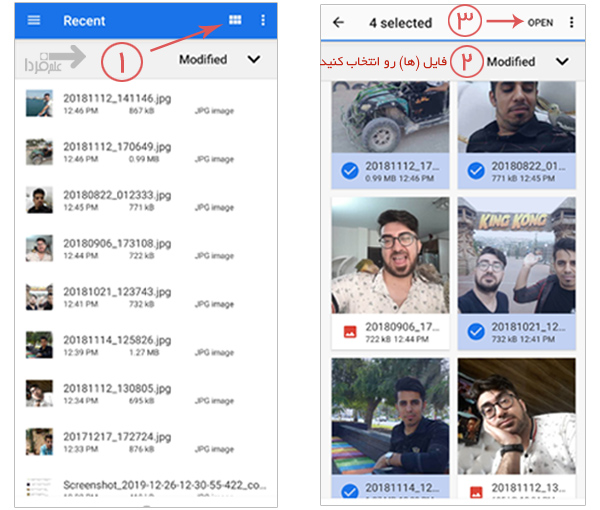Click Modified sort header in Recent screen

(203, 60)
